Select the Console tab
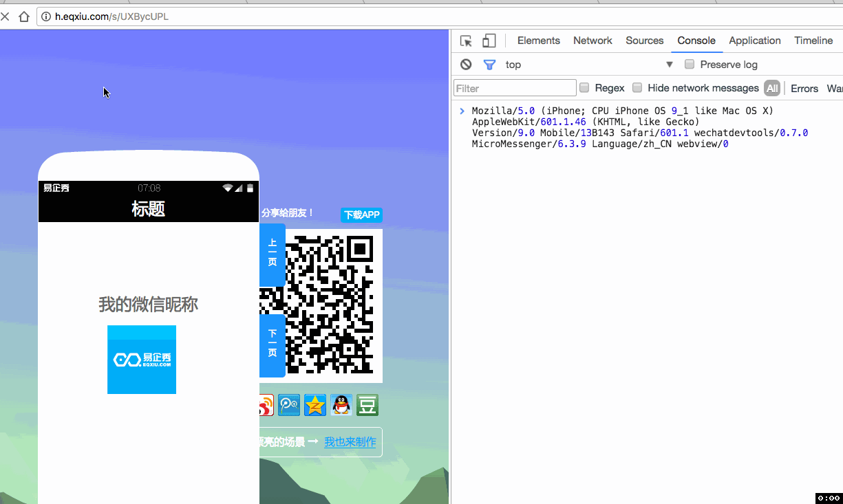843x504 pixels. [696, 41]
